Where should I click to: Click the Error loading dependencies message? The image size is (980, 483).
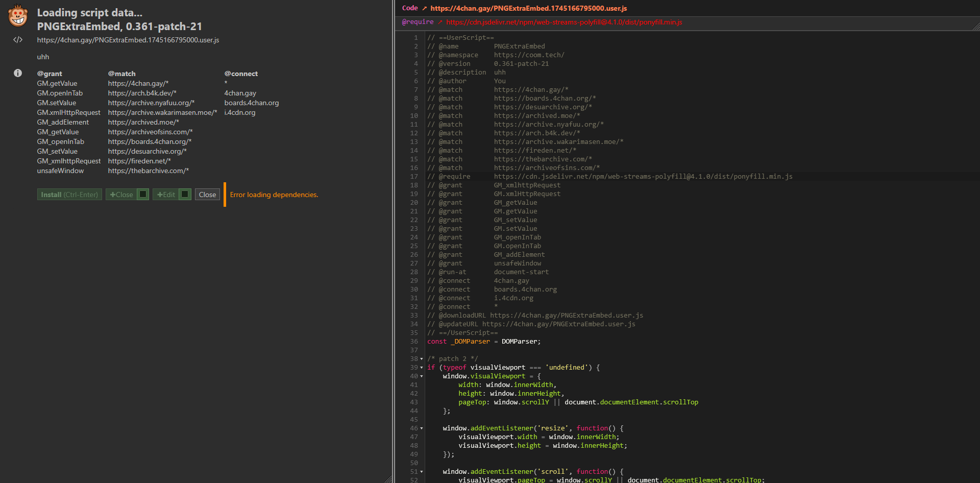274,195
